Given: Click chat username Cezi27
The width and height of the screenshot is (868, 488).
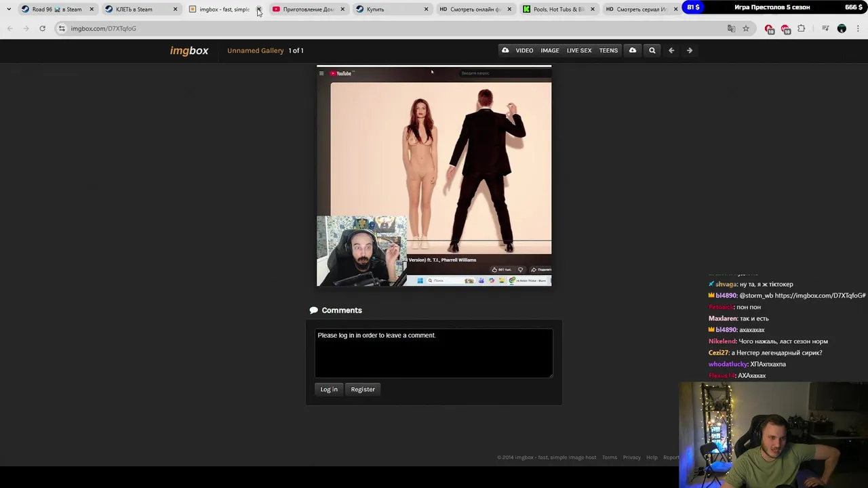Looking at the screenshot, I should point(718,353).
